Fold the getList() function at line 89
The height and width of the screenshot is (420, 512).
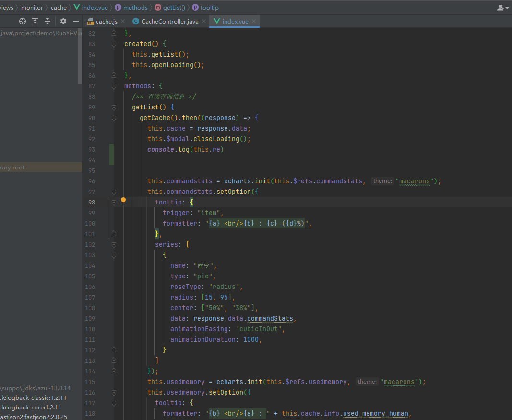[x=114, y=107]
